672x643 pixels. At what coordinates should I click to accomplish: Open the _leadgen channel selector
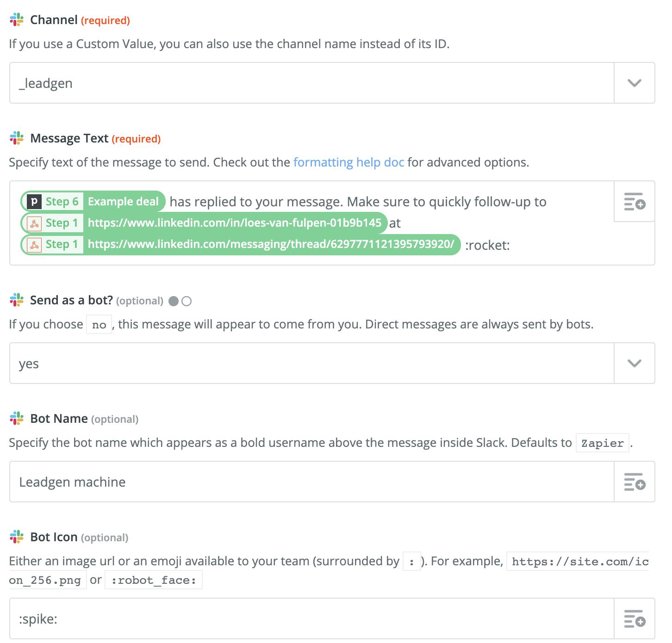312,83
